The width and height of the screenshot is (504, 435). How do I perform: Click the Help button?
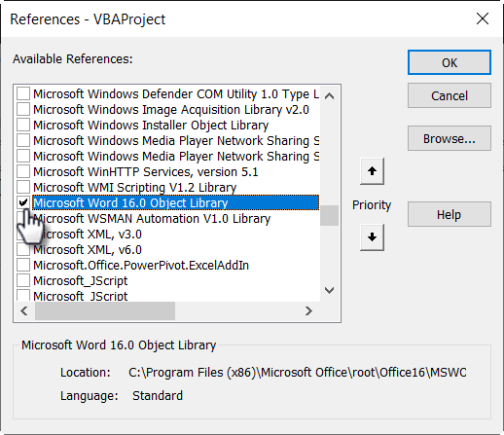tap(450, 214)
